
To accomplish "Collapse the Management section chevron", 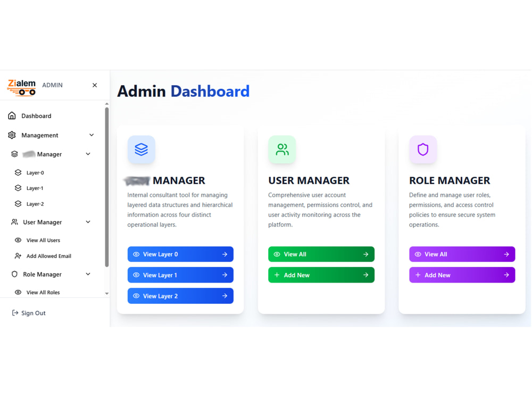I will point(92,135).
